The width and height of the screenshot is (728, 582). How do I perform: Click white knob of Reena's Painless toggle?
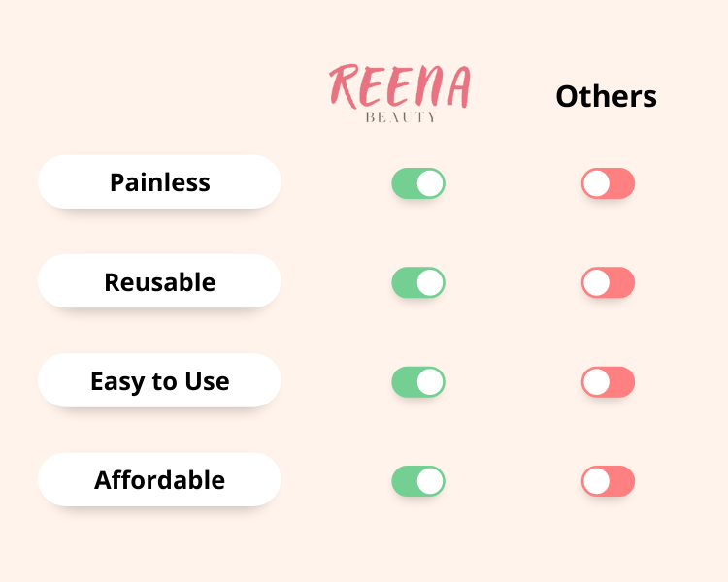(430, 183)
